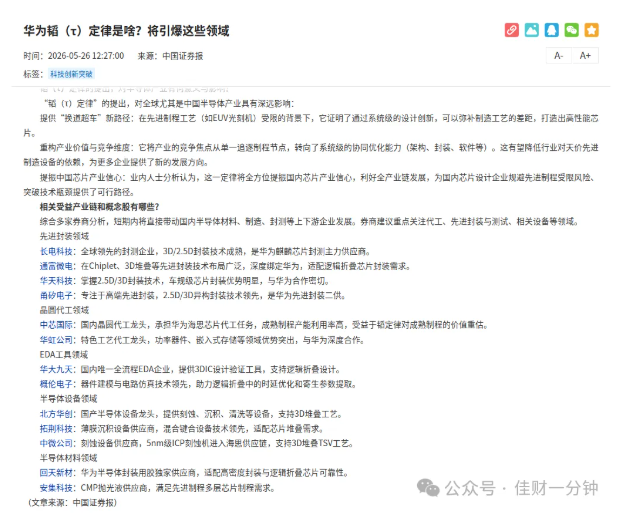Click the heading 相关受益产业链和概念股有哪些?
Viewport: 631px width, 524px height.
click(x=99, y=207)
